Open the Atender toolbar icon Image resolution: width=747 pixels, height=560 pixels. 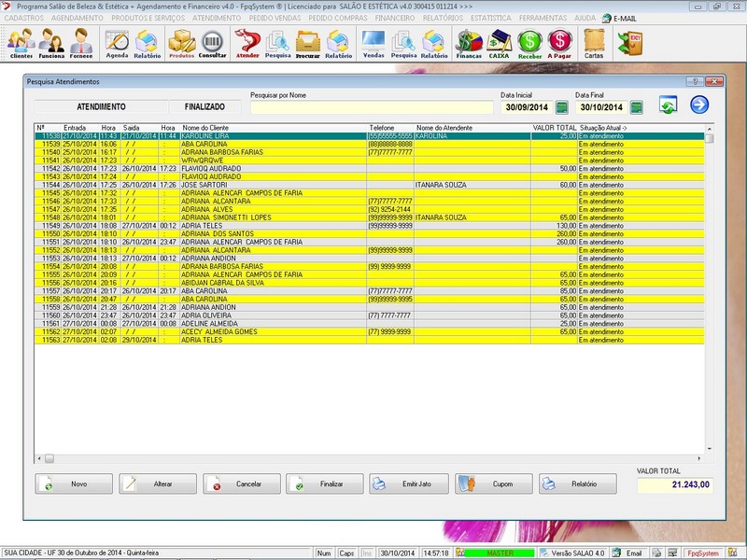pos(247,43)
